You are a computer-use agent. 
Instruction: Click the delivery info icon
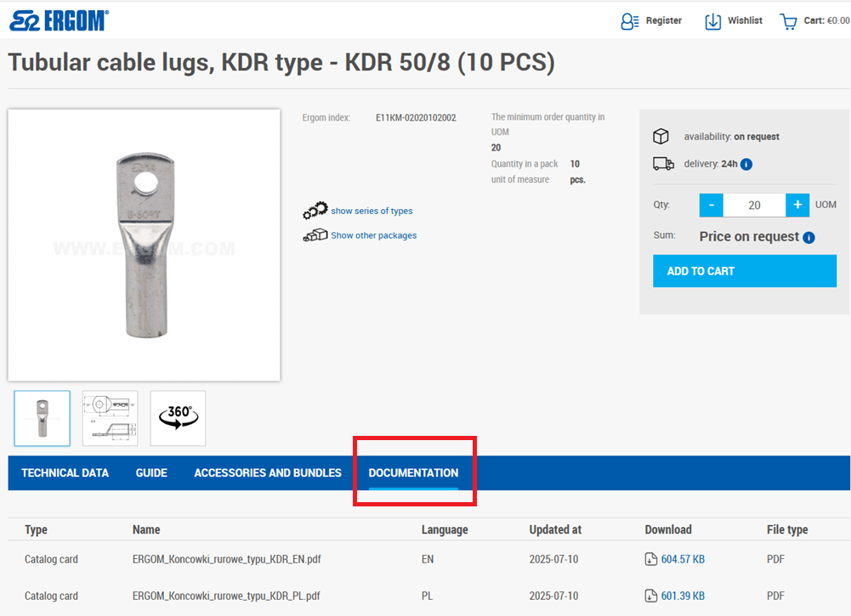[746, 165]
